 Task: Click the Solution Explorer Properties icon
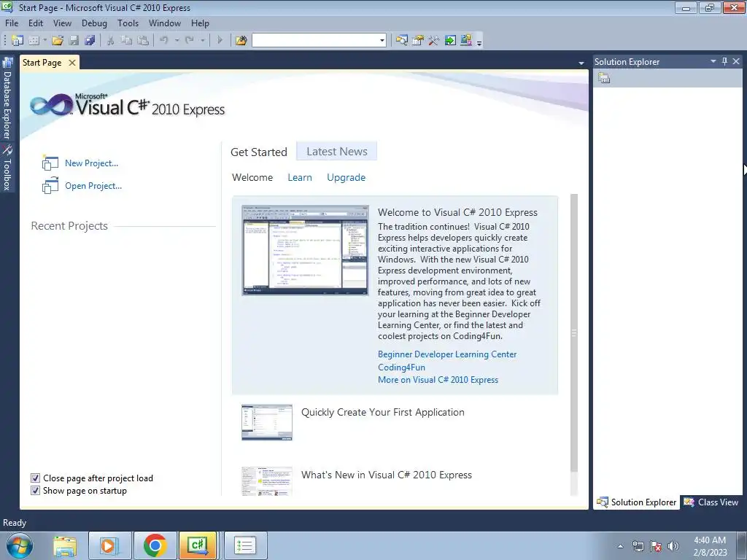(x=604, y=78)
